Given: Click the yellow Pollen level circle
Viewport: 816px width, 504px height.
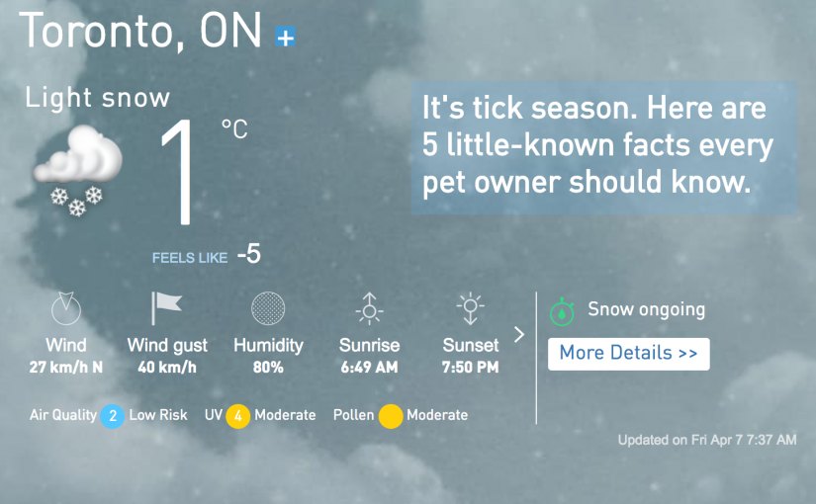Looking at the screenshot, I should pos(390,416).
